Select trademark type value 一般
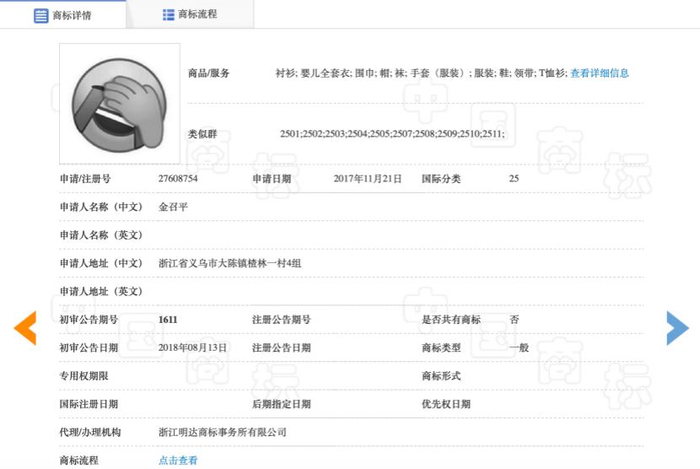 point(519,348)
